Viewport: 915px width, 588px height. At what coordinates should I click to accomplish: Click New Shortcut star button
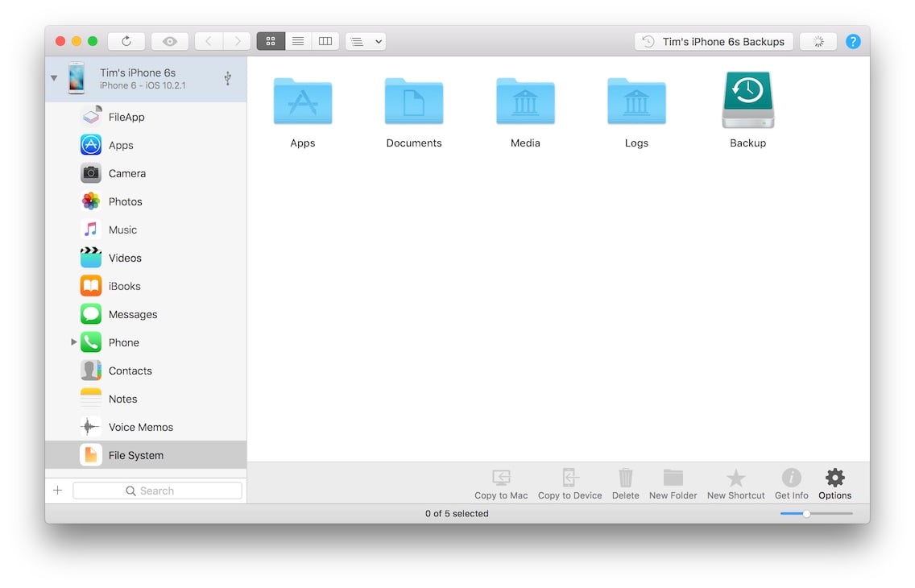point(736,484)
